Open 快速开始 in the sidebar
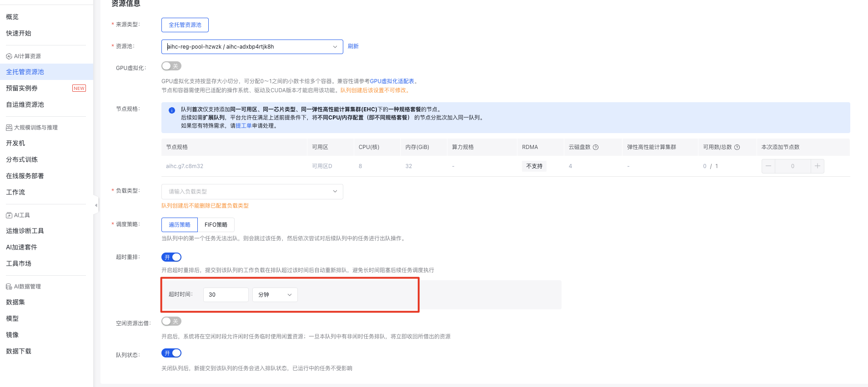The width and height of the screenshot is (868, 387). pyautogui.click(x=19, y=33)
